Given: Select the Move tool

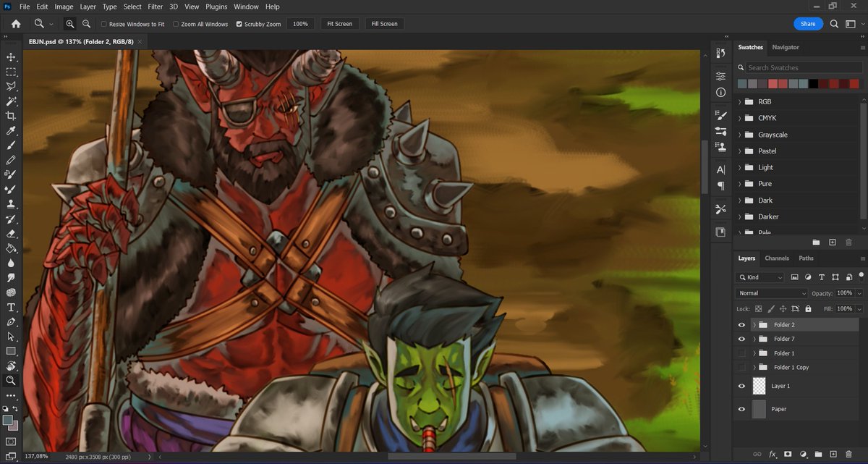Looking at the screenshot, I should [11, 57].
